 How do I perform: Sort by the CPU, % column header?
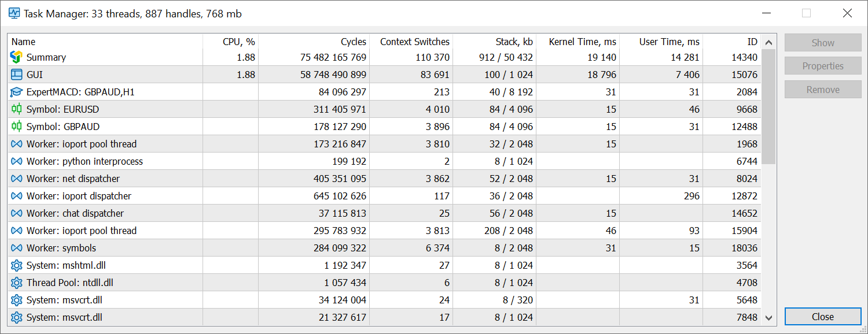pos(239,42)
